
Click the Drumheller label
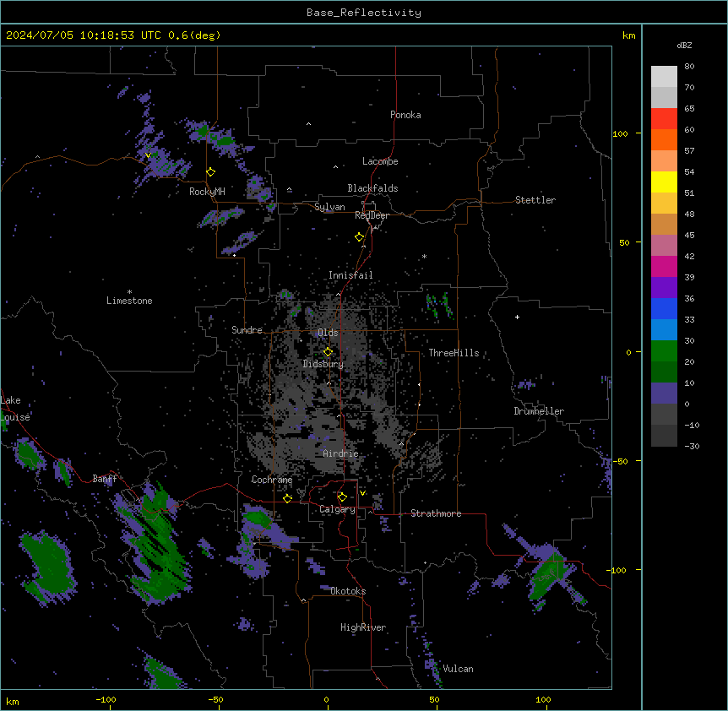pos(539,411)
